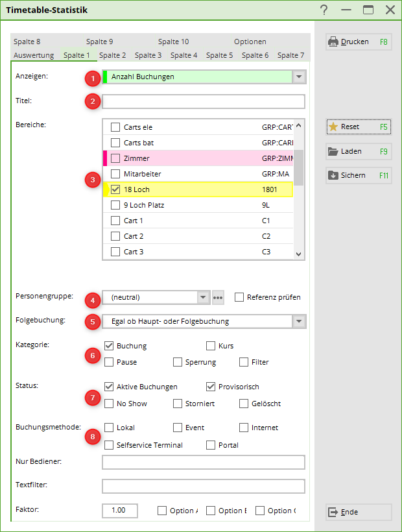Click the open folder icon on Laden

pyautogui.click(x=333, y=151)
